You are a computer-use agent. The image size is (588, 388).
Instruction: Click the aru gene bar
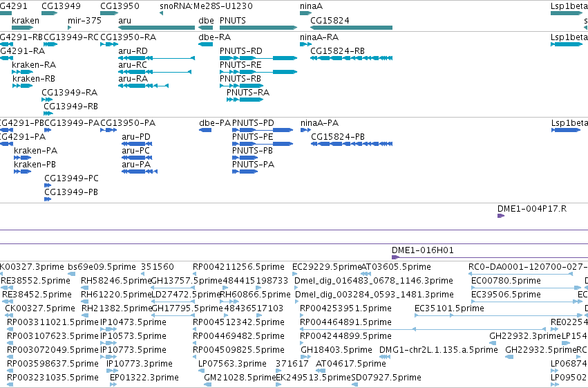pyautogui.click(x=156, y=28)
